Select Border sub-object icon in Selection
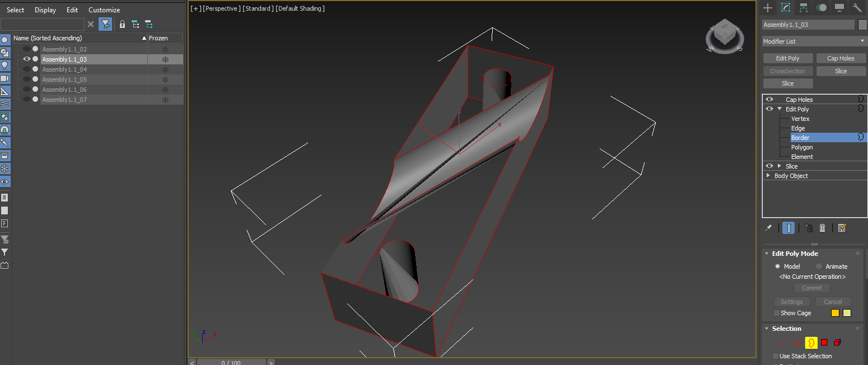 (x=811, y=343)
